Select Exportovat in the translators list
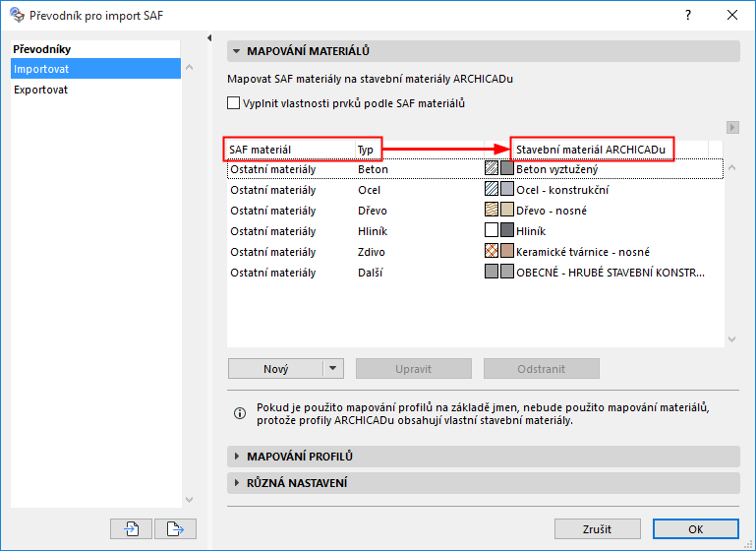 tap(95, 90)
